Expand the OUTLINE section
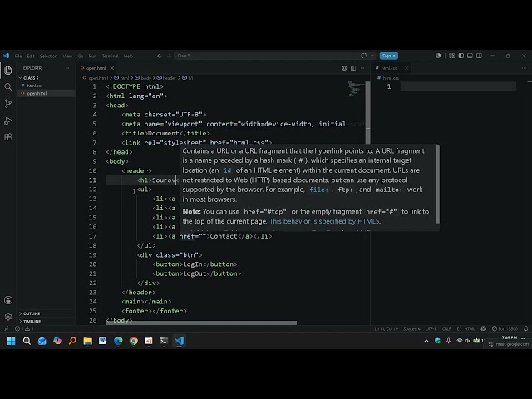 (47, 313)
